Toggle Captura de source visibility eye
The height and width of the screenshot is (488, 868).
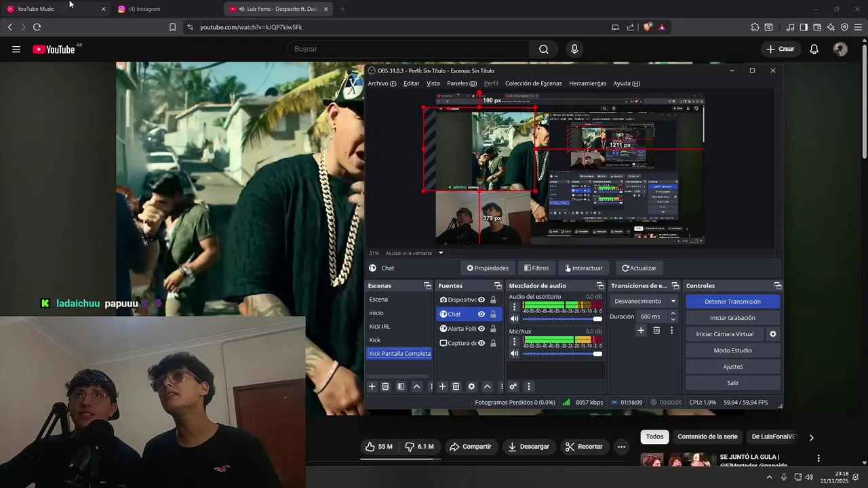pos(481,343)
